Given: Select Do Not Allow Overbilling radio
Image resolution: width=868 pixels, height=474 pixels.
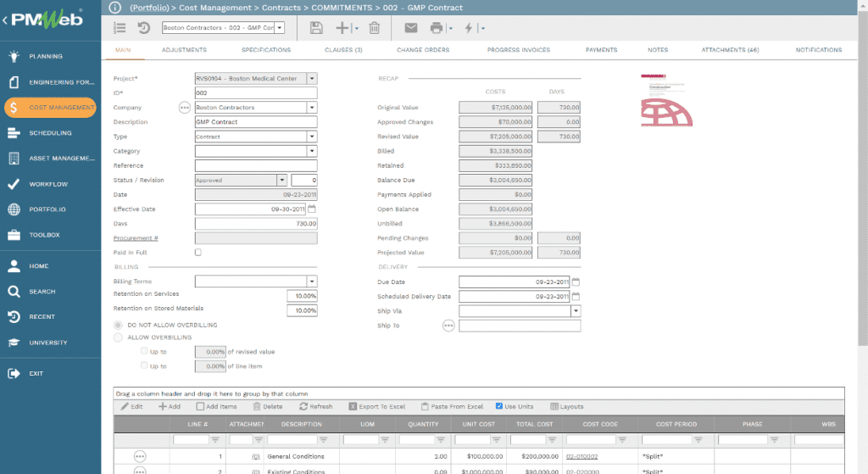Looking at the screenshot, I should click(x=118, y=325).
